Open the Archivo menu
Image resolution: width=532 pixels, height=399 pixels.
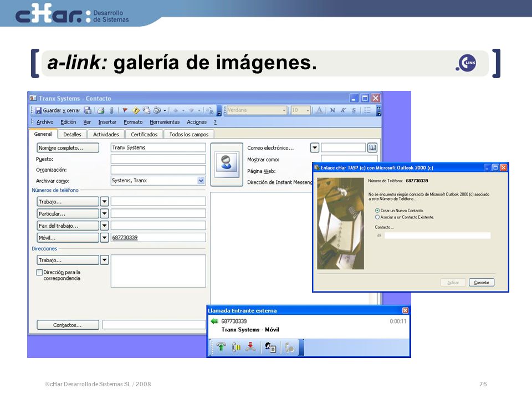[45, 122]
